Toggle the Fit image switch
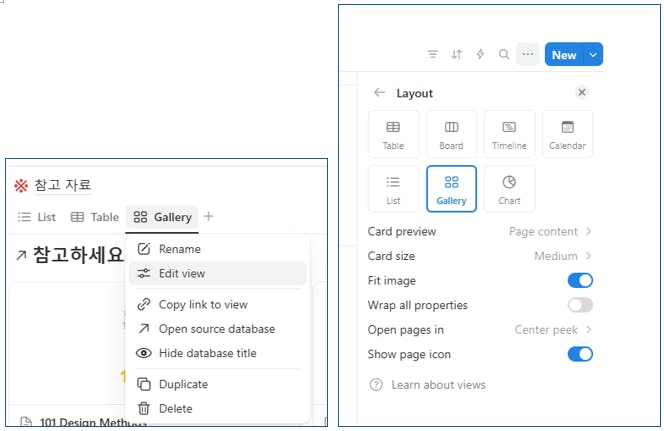664x431 pixels. pos(580,281)
